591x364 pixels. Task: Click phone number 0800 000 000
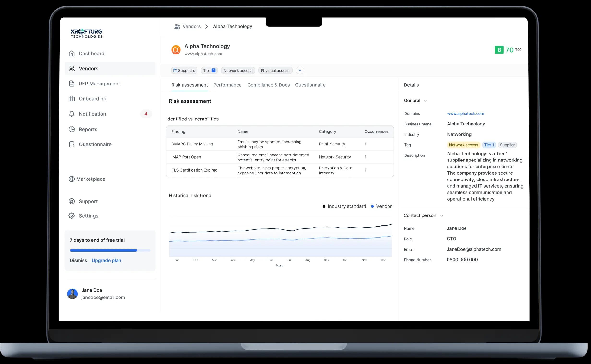(x=462, y=260)
